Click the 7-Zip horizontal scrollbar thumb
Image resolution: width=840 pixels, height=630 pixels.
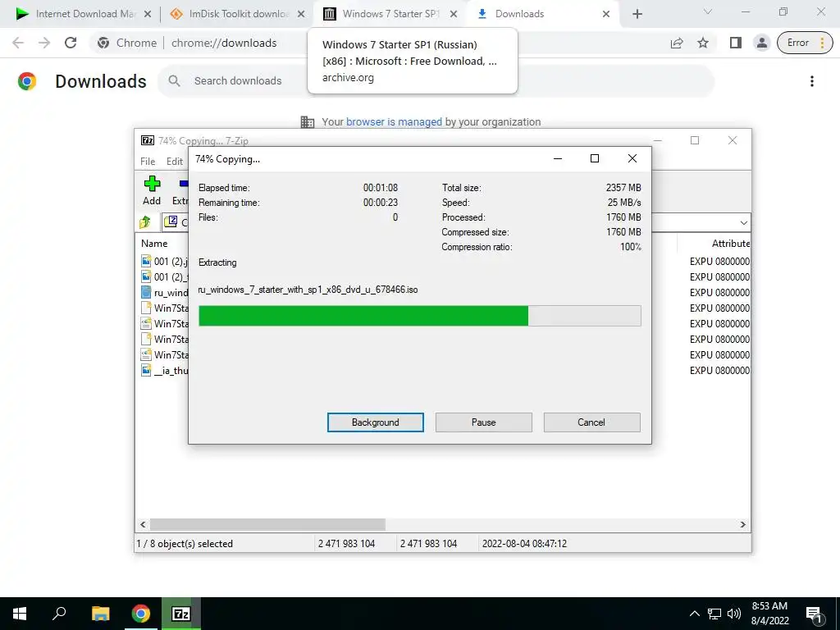(267, 524)
